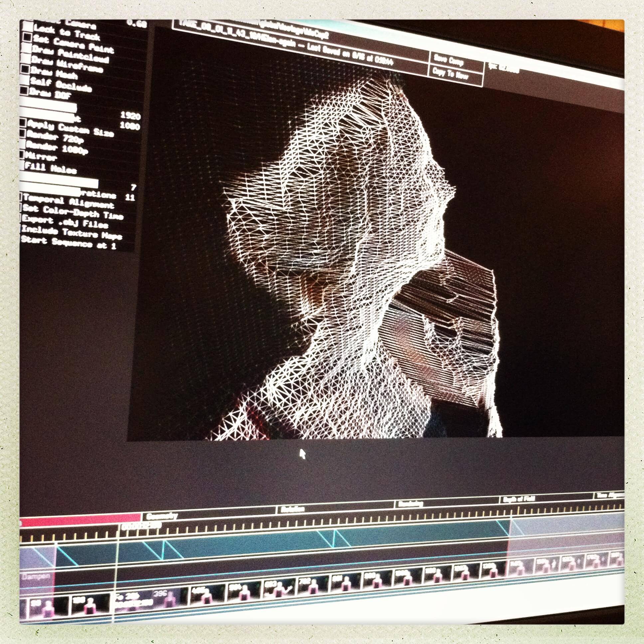Switch to the Geometry timeline tab

[x=162, y=516]
